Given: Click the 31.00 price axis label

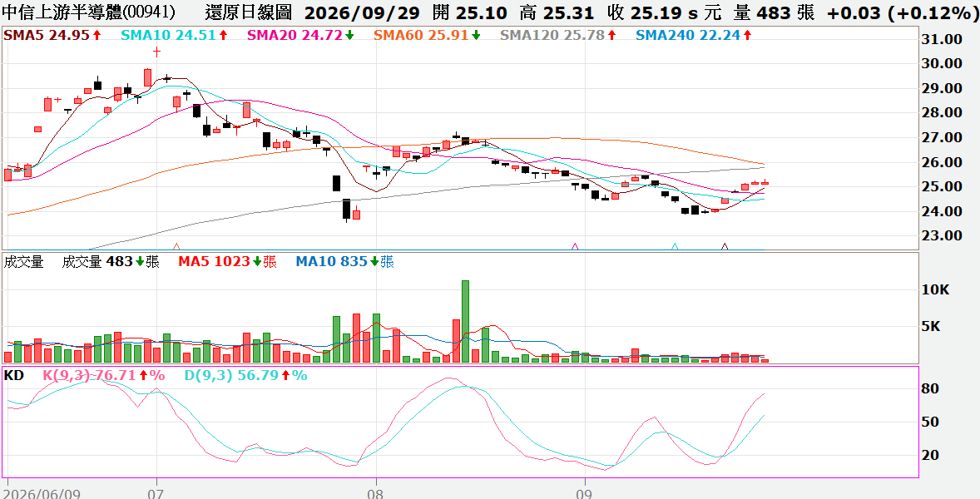Looking at the screenshot, I should tap(943, 39).
